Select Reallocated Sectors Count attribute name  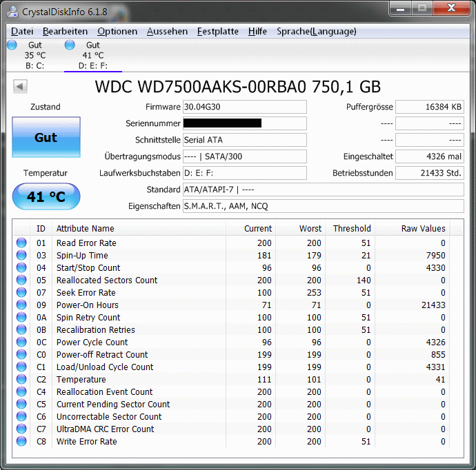(107, 280)
